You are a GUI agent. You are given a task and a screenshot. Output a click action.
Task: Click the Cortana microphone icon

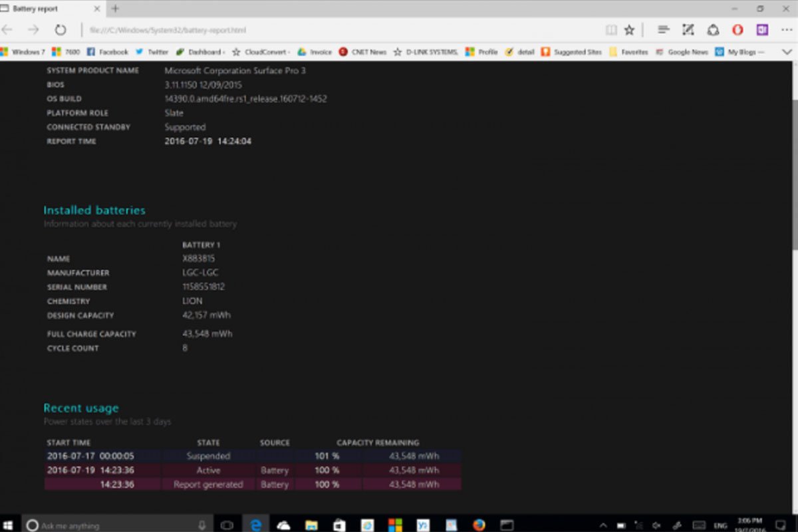(x=201, y=525)
